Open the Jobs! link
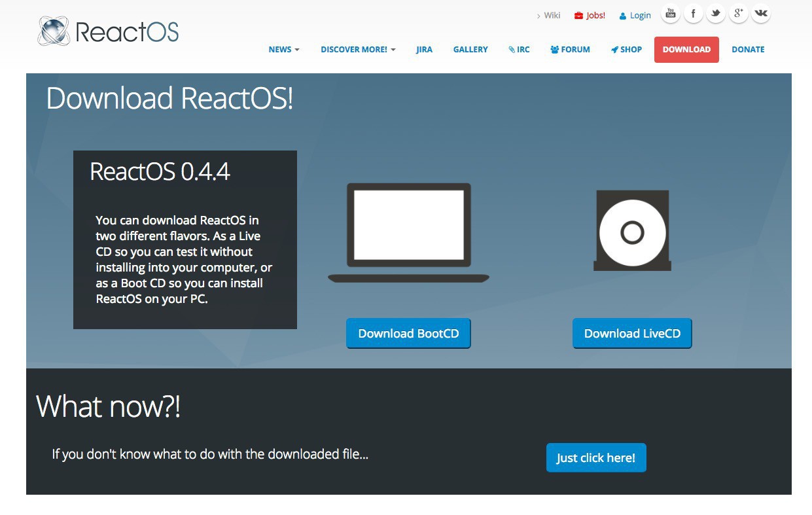 590,15
